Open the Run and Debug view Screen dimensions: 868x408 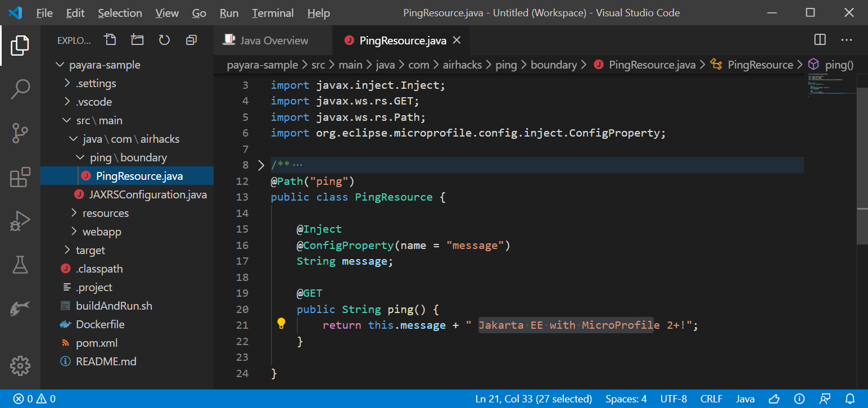point(20,221)
